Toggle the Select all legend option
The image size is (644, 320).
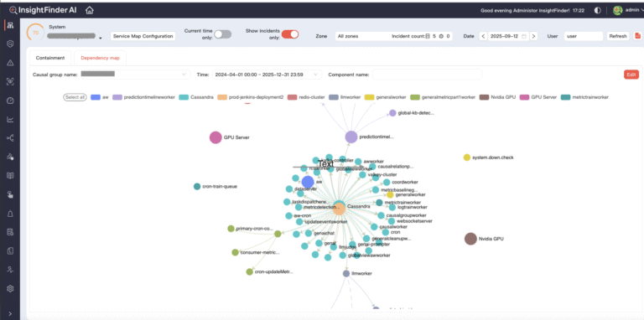point(75,97)
